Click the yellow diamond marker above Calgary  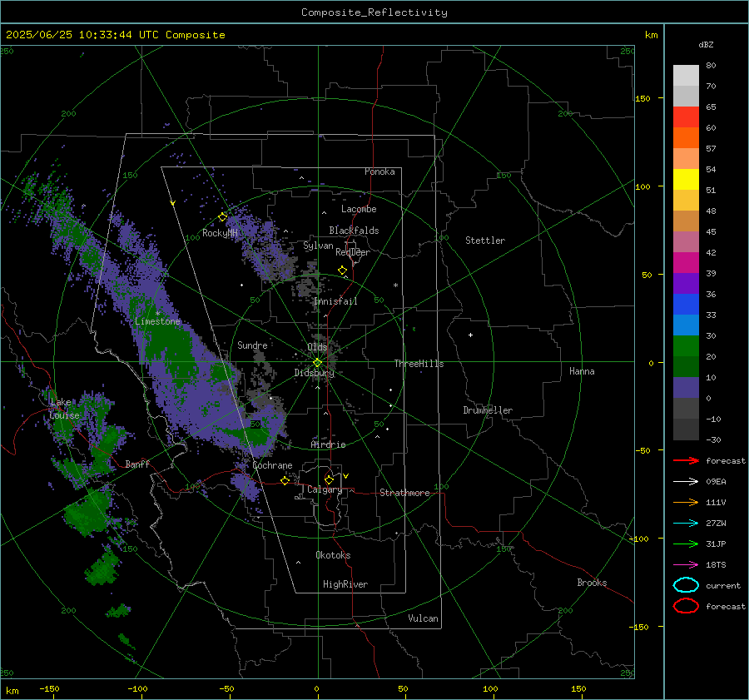(x=329, y=479)
